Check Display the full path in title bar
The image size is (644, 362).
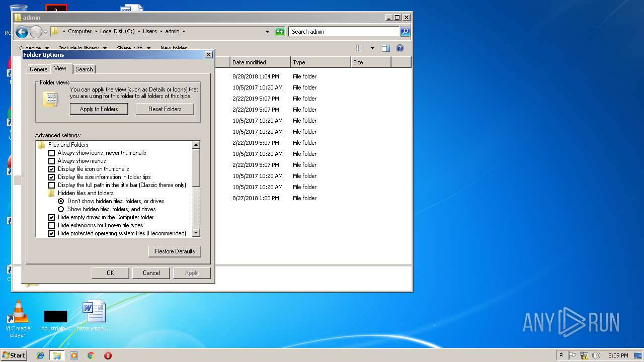(x=51, y=185)
